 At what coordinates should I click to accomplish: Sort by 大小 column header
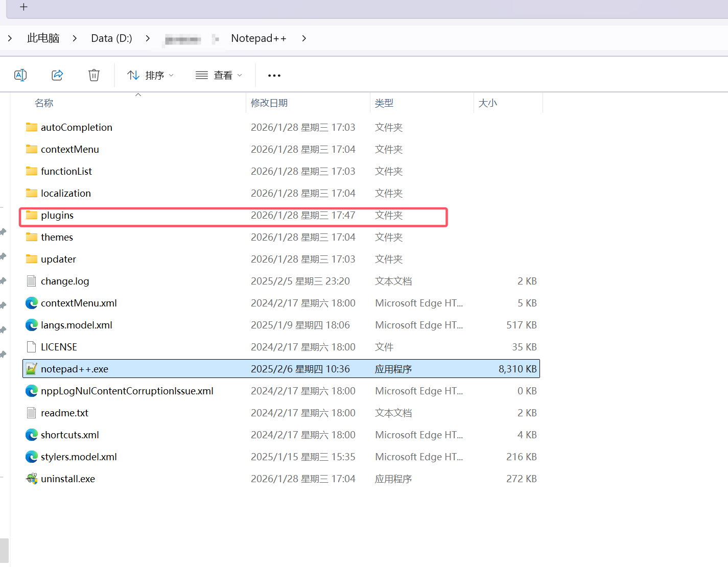click(488, 103)
